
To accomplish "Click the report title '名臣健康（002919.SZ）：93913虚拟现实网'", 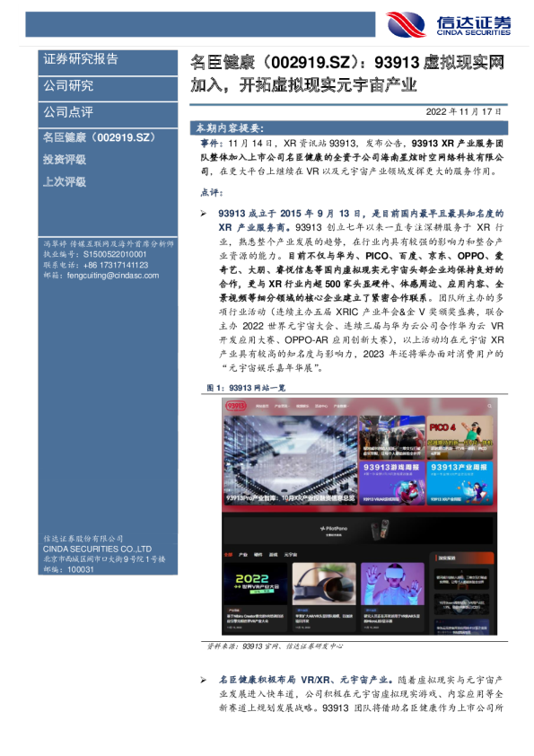I will coord(347,63).
